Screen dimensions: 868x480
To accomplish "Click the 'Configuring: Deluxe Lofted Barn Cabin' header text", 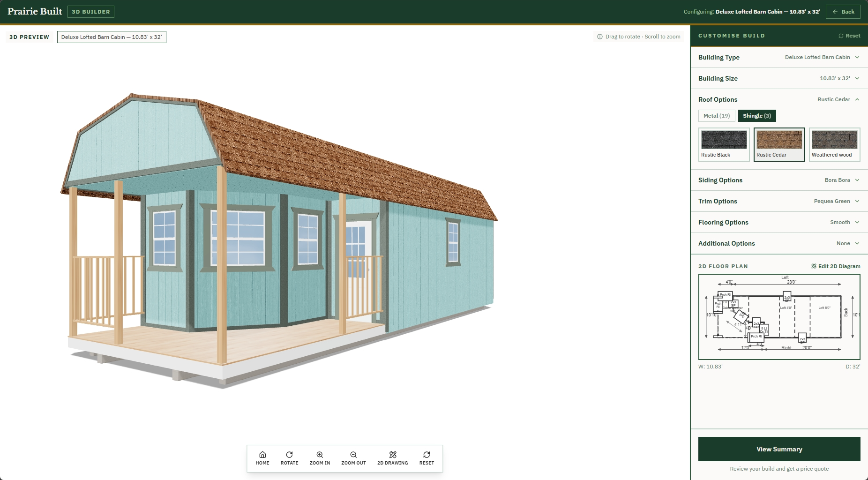I will pyautogui.click(x=752, y=12).
